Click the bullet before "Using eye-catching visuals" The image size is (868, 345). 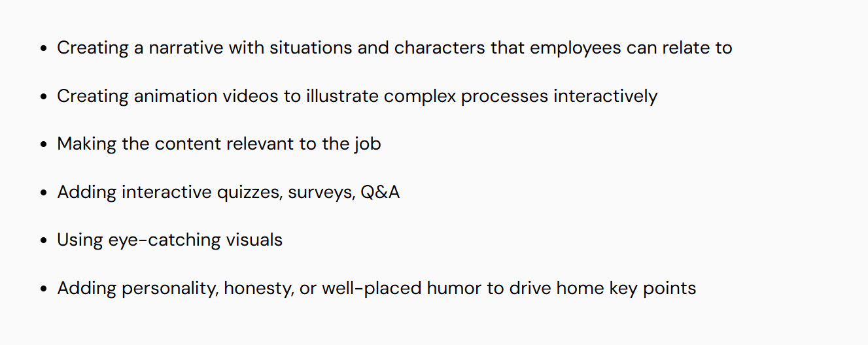(44, 240)
